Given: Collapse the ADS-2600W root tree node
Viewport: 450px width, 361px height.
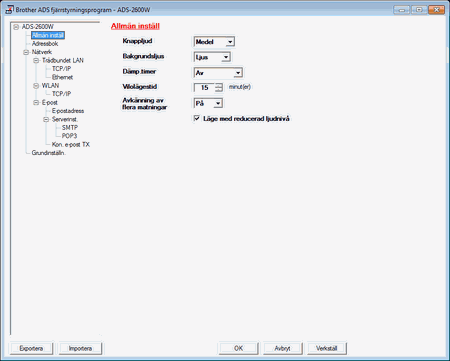Looking at the screenshot, I should (x=16, y=27).
